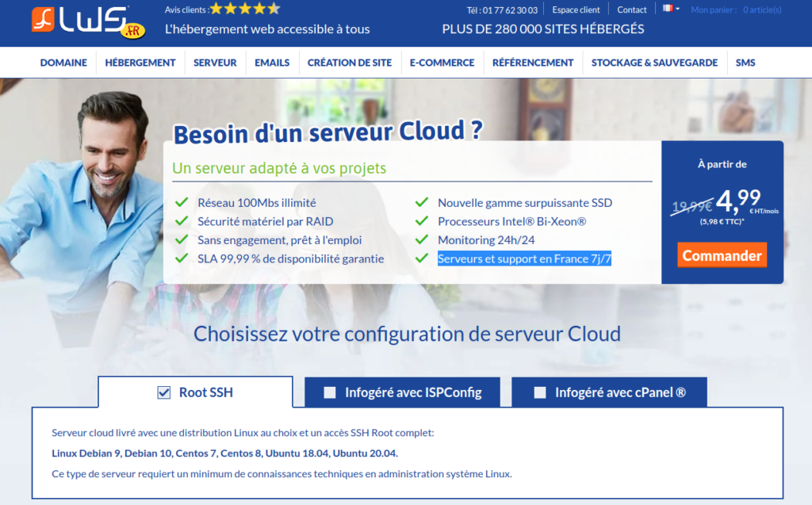Click the phone number 01 77 62 30 03

pyautogui.click(x=510, y=10)
